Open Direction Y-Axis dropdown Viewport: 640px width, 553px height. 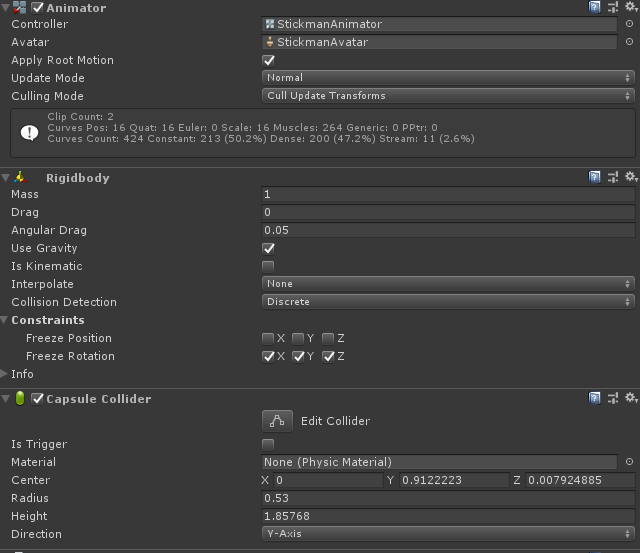(x=448, y=533)
